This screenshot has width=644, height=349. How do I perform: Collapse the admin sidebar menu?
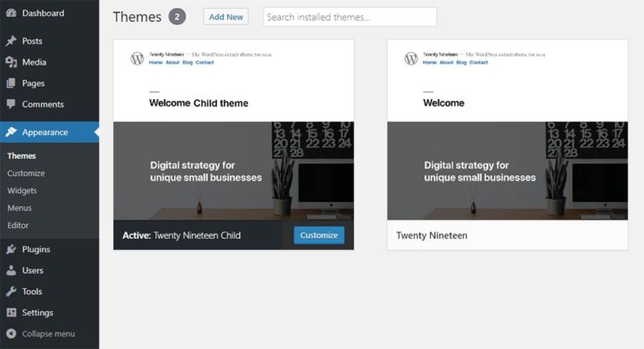tap(40, 333)
